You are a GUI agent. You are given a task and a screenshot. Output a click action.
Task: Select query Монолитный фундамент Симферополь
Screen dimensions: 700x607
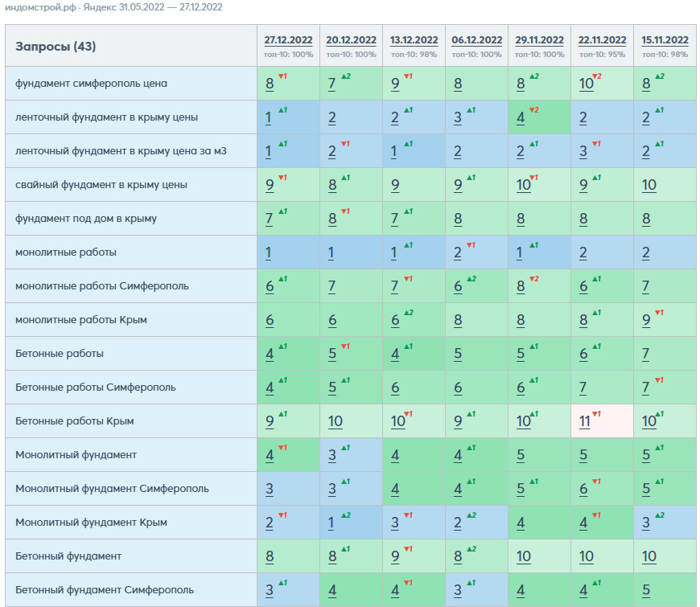click(x=112, y=488)
